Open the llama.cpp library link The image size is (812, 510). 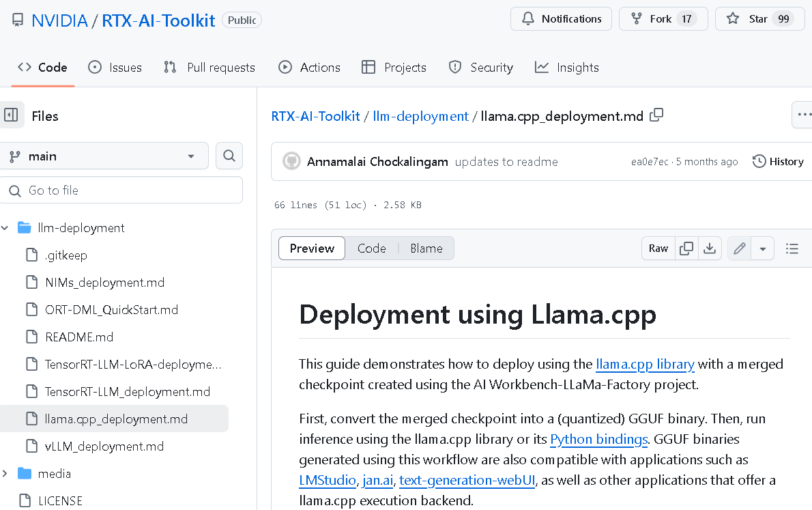[x=645, y=364]
